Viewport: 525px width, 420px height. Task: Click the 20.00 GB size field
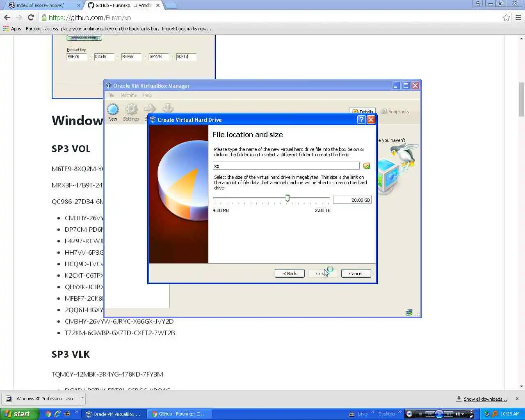coord(352,200)
